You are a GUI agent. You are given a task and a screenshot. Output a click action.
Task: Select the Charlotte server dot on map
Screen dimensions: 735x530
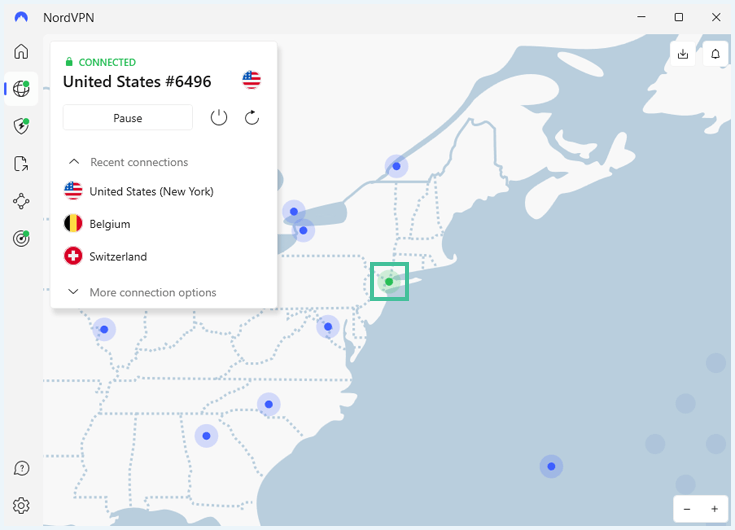[x=269, y=404]
